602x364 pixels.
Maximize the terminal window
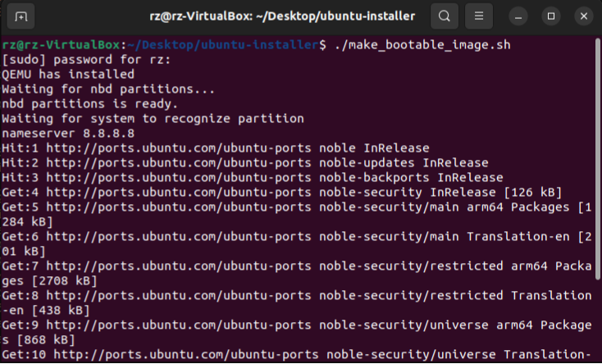[x=551, y=16]
